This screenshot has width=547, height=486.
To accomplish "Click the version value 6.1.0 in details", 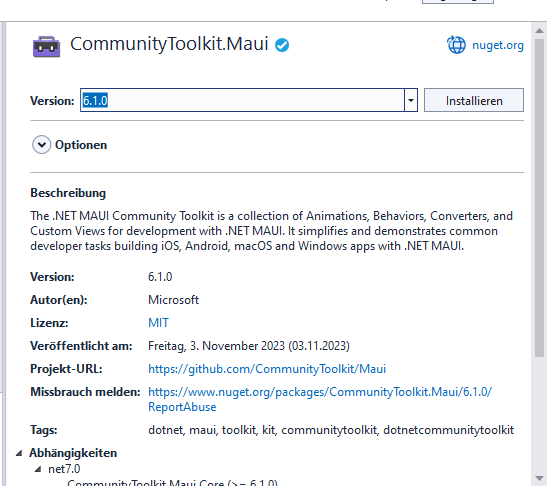I will click(160, 277).
